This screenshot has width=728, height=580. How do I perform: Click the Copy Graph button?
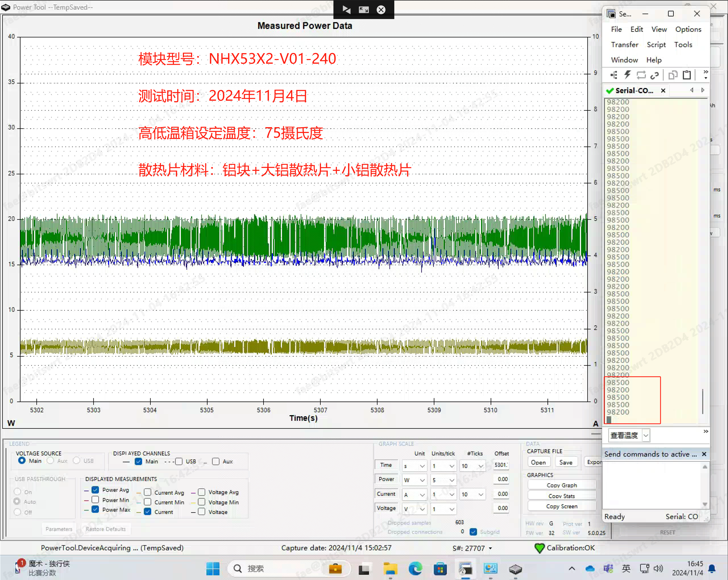click(x=562, y=485)
